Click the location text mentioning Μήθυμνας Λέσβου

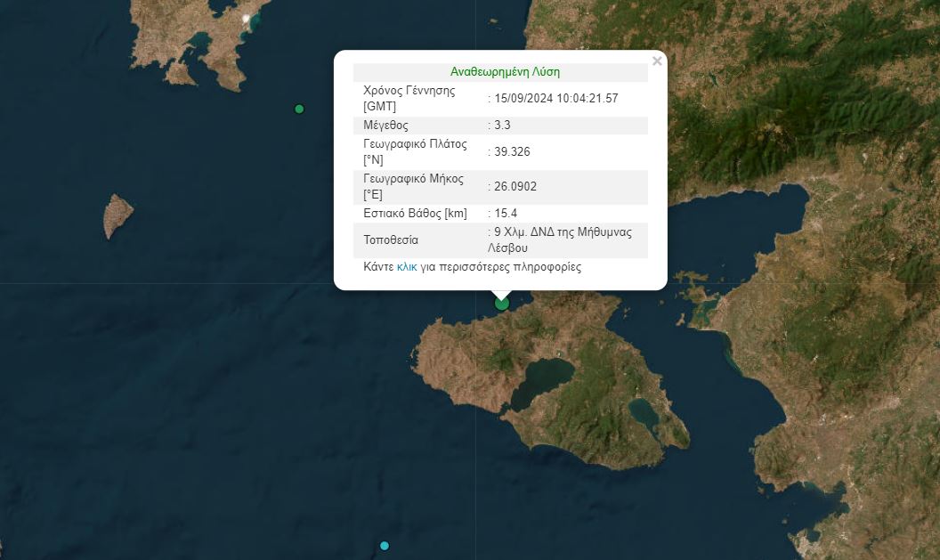[561, 240]
